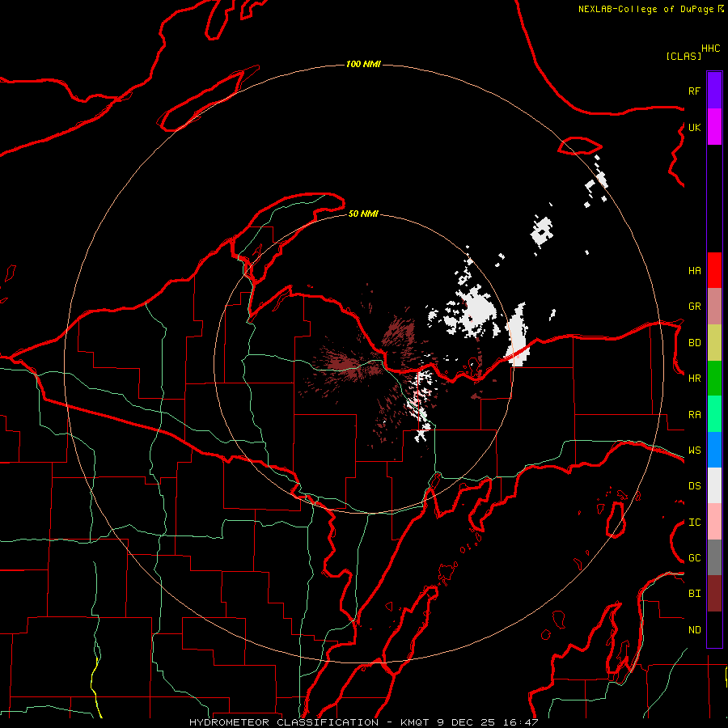728x728 pixels.
Task: Click the 50 NMI range ring label
Action: pyautogui.click(x=363, y=214)
